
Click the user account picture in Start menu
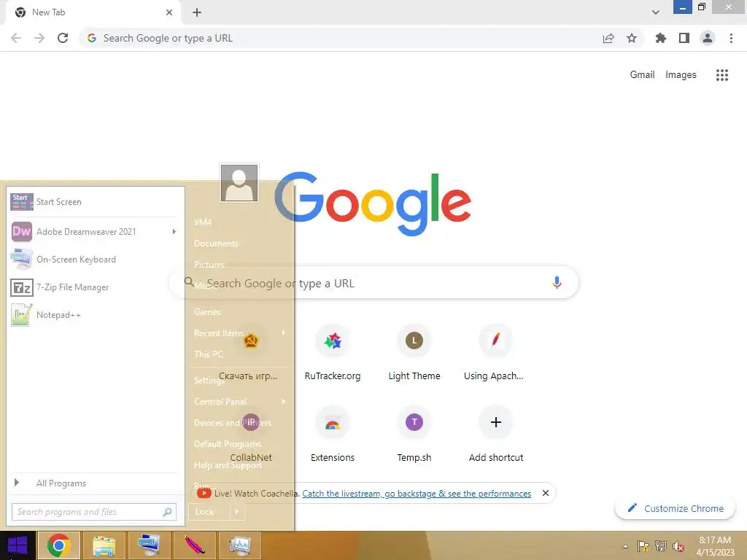239,183
